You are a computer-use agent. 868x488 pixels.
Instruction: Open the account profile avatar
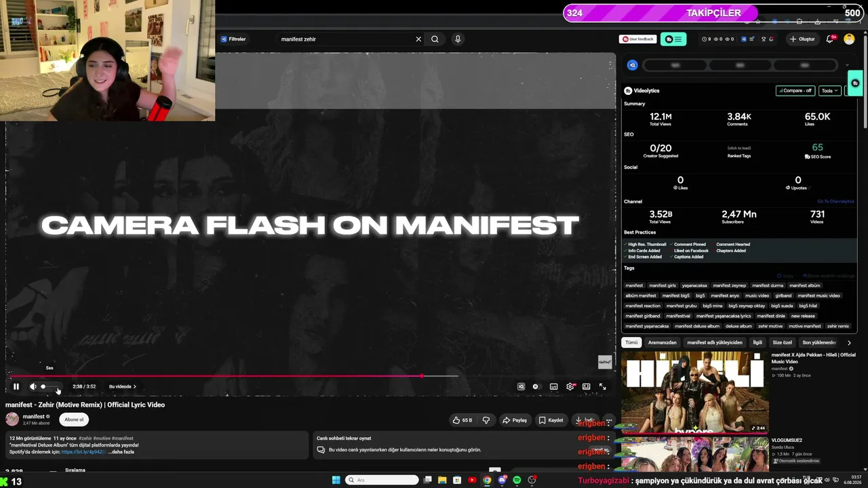click(x=849, y=39)
